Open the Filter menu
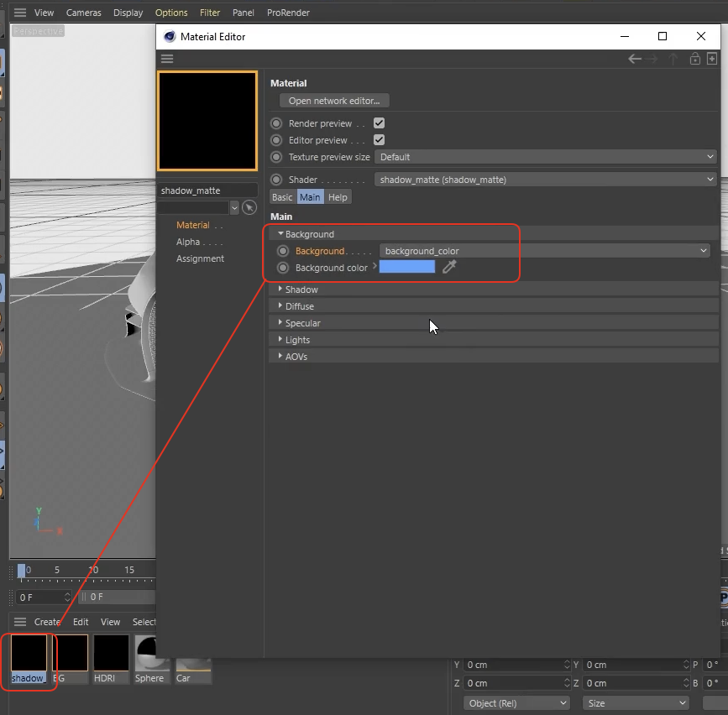 210,13
